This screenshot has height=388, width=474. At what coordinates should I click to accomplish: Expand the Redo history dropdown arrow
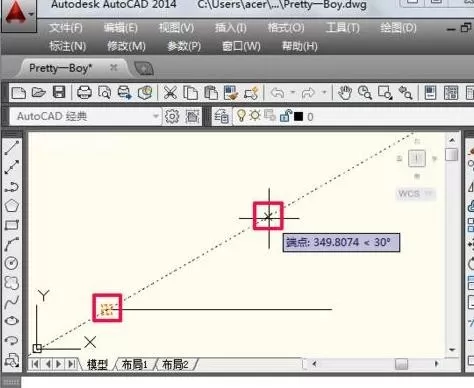tap(324, 92)
